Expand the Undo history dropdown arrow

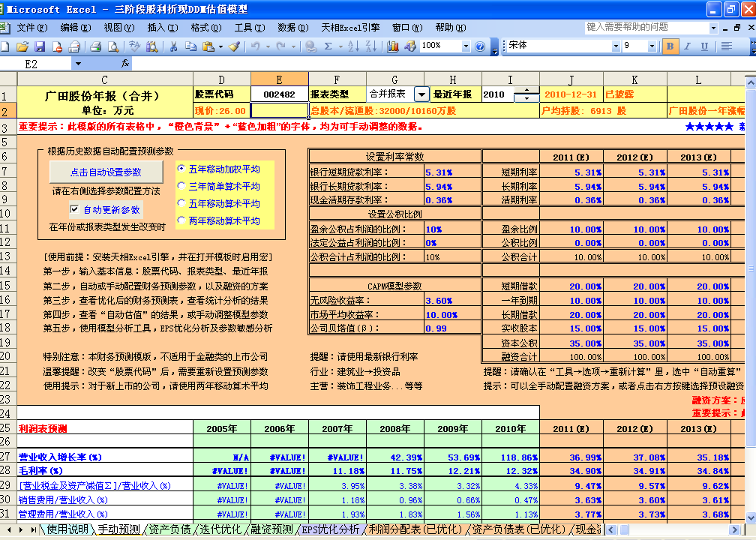(268, 46)
